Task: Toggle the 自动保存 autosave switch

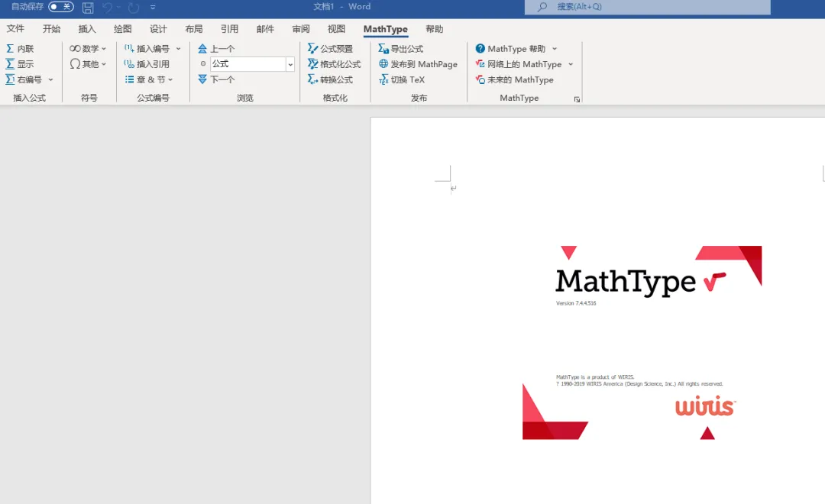Action: [61, 7]
